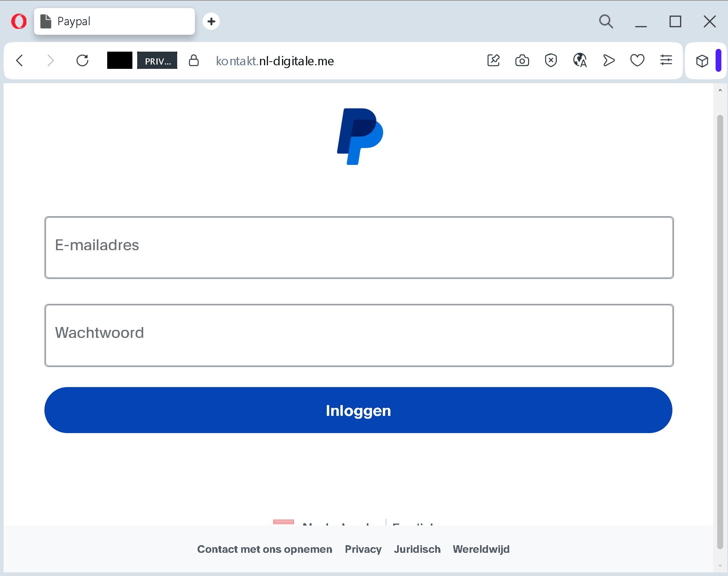This screenshot has height=576, width=728.
Task: Open the ad blocker shield icon
Action: pyautogui.click(x=551, y=61)
